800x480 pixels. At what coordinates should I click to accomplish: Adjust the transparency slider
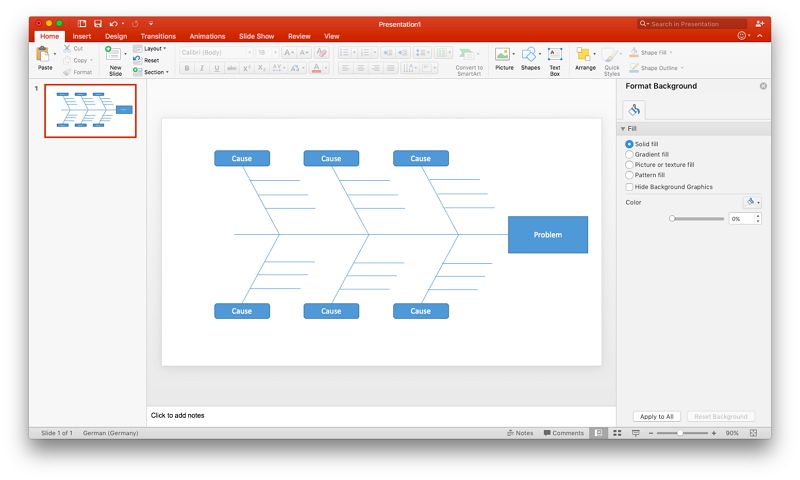tap(673, 218)
